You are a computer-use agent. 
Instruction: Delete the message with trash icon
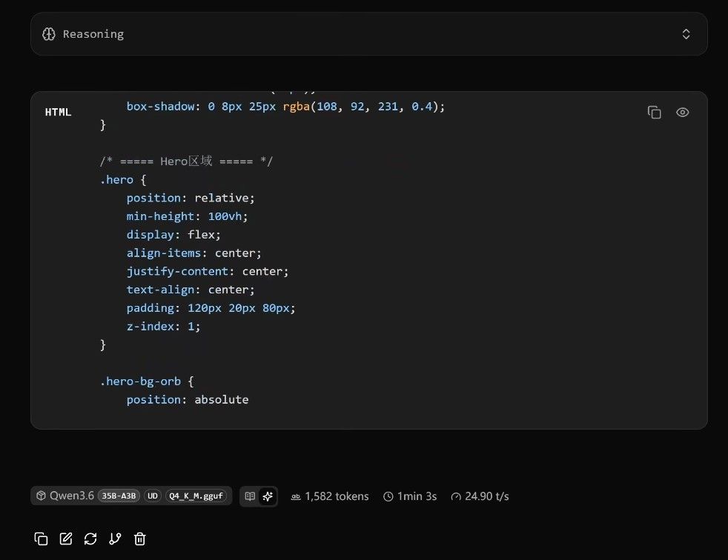tap(140, 539)
